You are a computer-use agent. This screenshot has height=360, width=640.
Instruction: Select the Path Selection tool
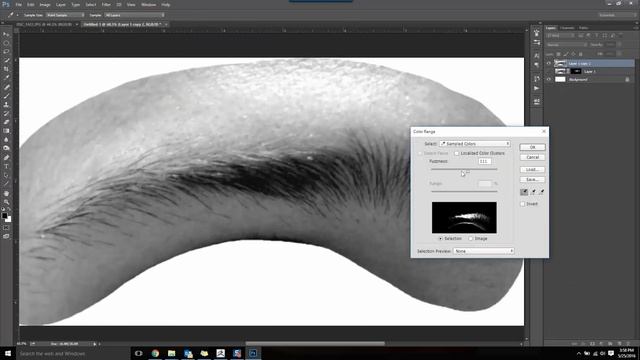[6, 176]
